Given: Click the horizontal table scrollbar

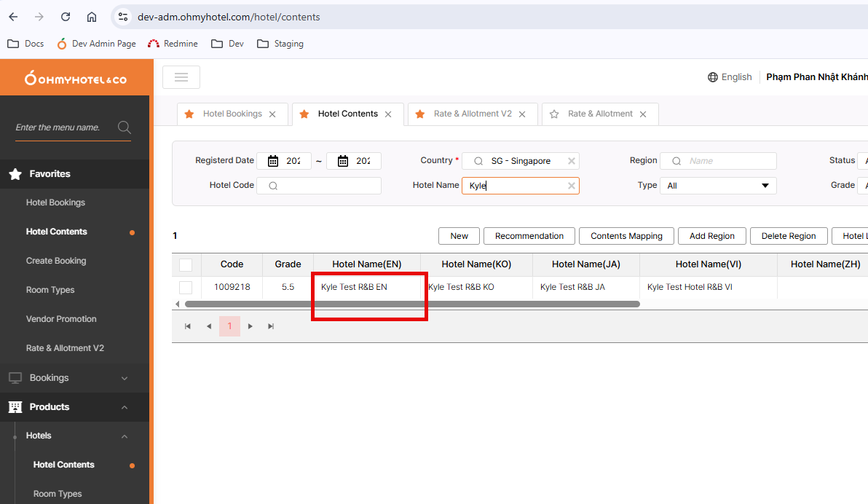Looking at the screenshot, I should (x=411, y=304).
